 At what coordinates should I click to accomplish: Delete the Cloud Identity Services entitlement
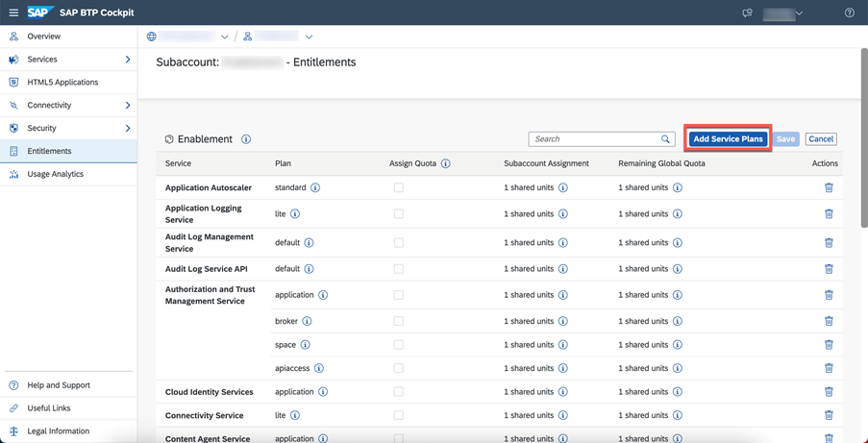point(829,391)
